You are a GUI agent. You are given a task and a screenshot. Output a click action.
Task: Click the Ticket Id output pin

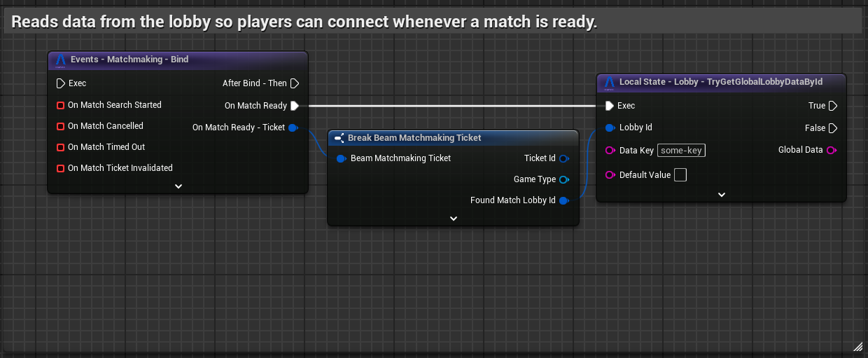[x=563, y=158]
